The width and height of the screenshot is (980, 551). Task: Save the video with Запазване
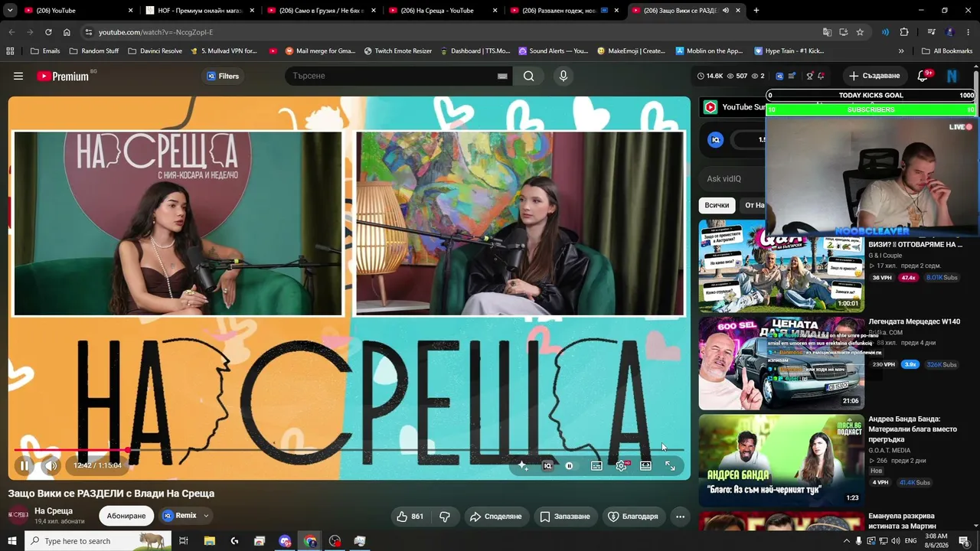[565, 517]
